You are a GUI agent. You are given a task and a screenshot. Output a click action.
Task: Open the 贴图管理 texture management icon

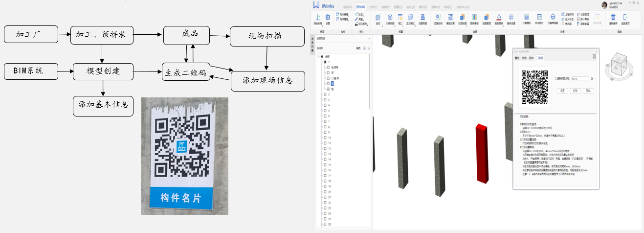click(487, 17)
